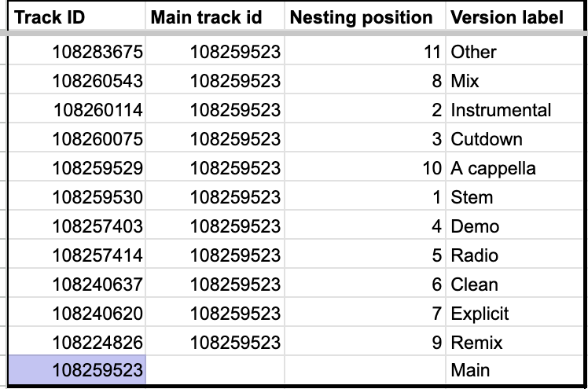Select Track ID cell 108259530
588x389 pixels.
click(x=77, y=197)
